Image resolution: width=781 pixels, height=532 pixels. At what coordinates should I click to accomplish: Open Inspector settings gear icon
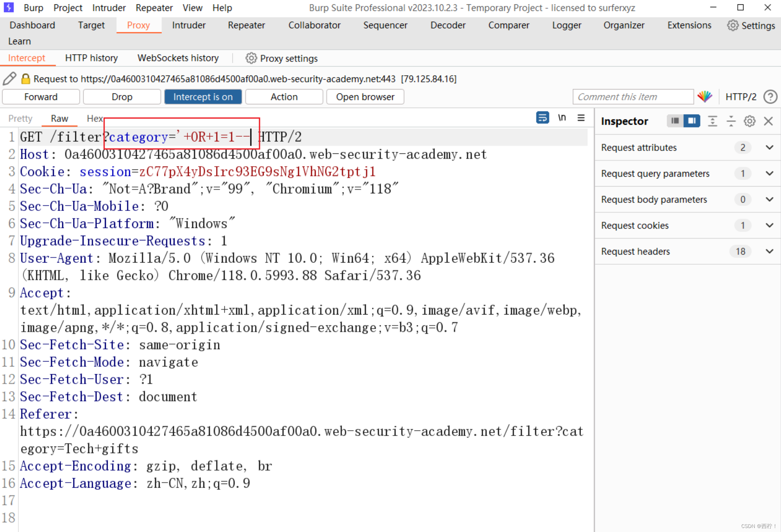pyautogui.click(x=749, y=121)
